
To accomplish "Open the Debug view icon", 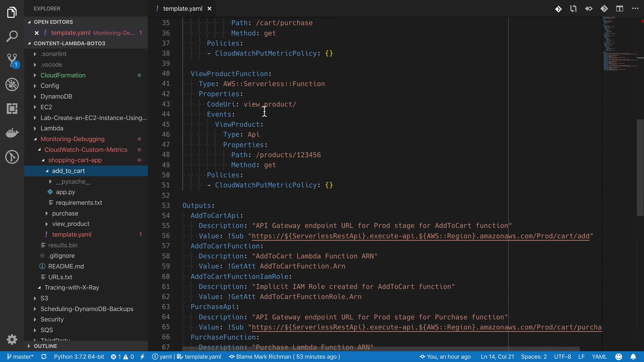I will [x=12, y=84].
